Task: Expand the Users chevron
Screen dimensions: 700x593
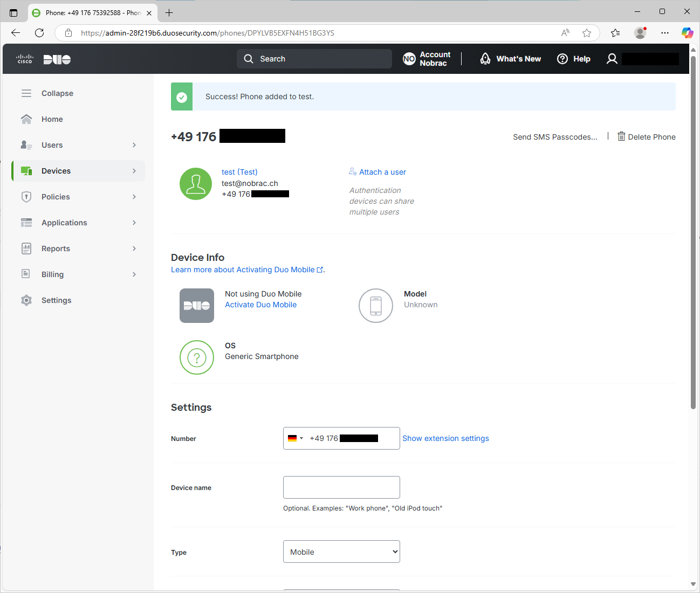Action: tap(134, 145)
